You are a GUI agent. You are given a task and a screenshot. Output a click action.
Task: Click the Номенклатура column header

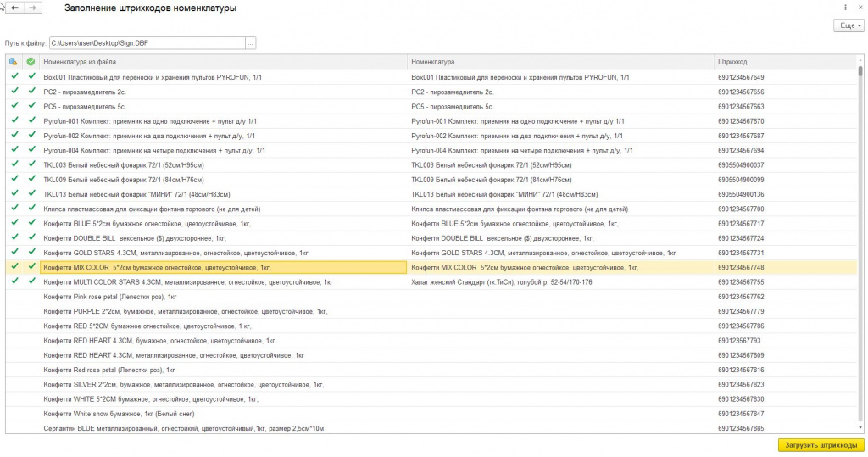(x=559, y=62)
